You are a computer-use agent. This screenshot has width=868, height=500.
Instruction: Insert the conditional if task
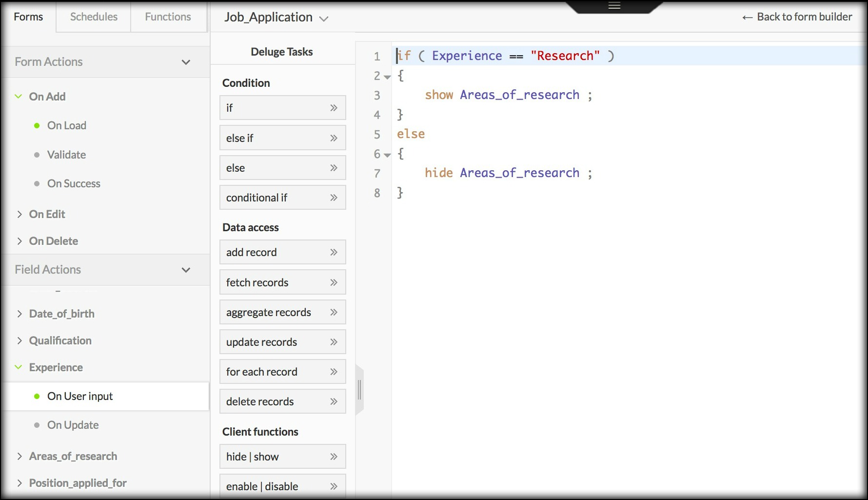pyautogui.click(x=282, y=198)
